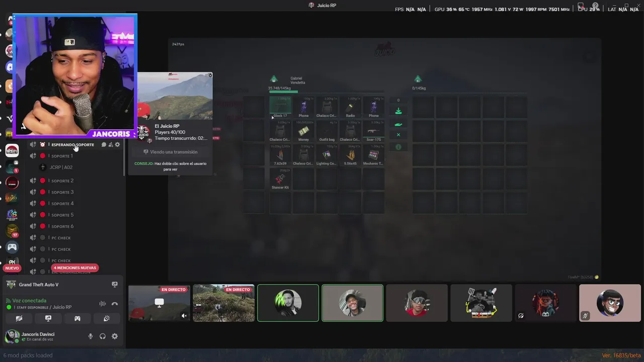The height and width of the screenshot is (362, 644).
Task: Click the inventory amount field showing 0
Action: [x=398, y=100]
